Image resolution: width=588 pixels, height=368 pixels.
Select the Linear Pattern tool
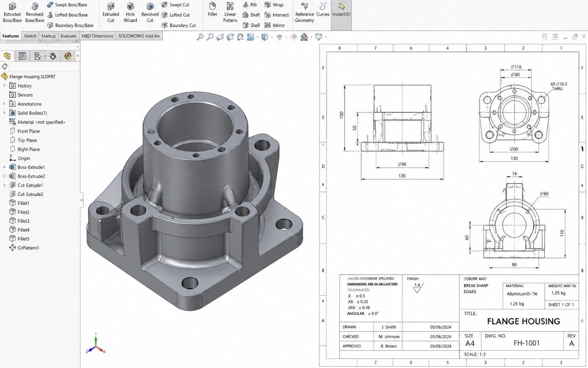coord(230,12)
